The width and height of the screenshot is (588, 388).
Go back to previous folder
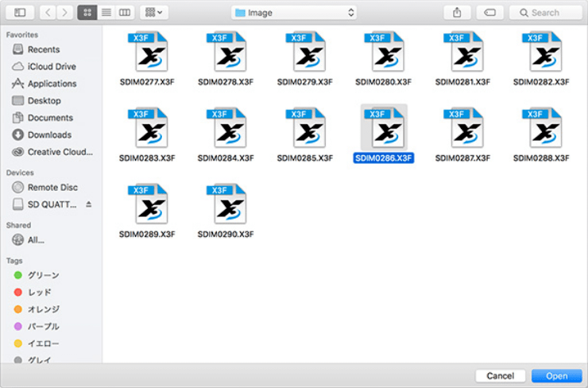[x=47, y=13]
